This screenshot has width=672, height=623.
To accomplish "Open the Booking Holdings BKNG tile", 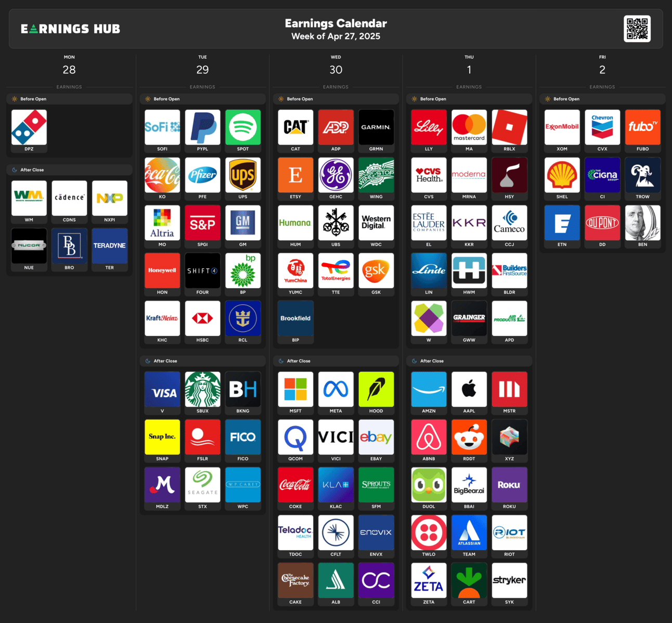I will 243,393.
